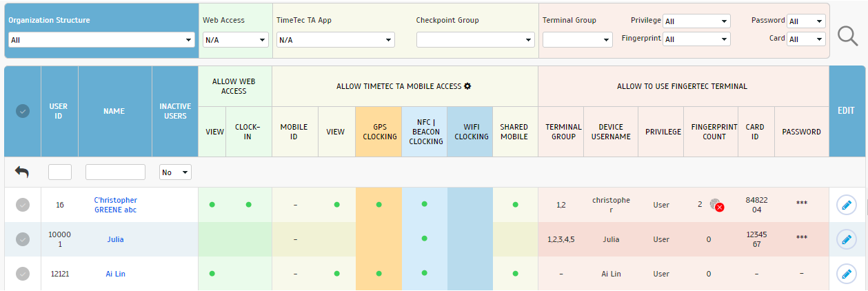This screenshot has width=868, height=291.
Task: Click the NFC | BEACON CLOCKING column header
Action: coord(425,132)
